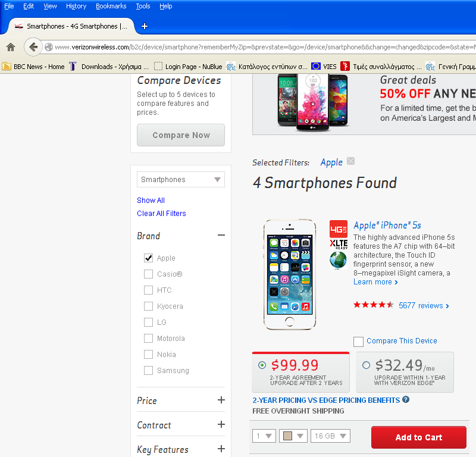Open the Help menu

166,6
